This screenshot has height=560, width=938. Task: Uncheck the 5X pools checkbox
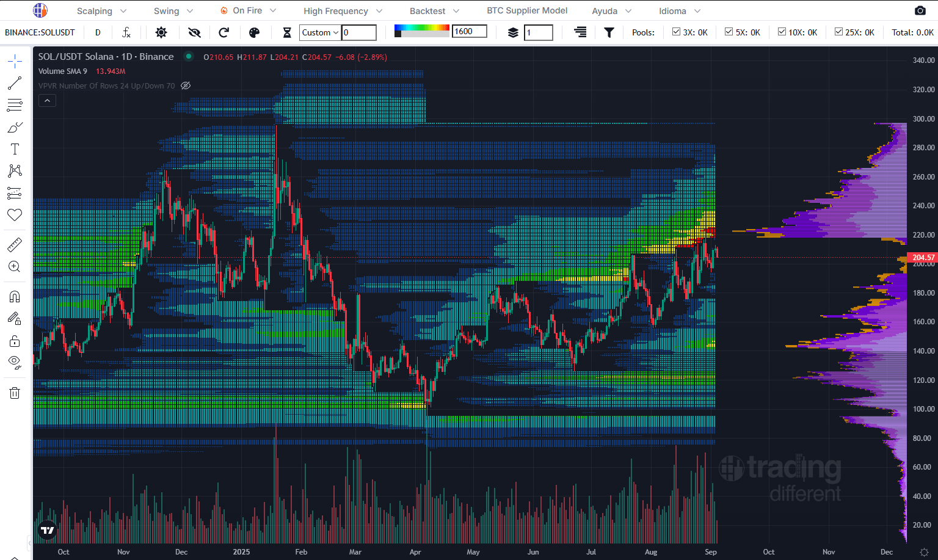[x=729, y=32]
